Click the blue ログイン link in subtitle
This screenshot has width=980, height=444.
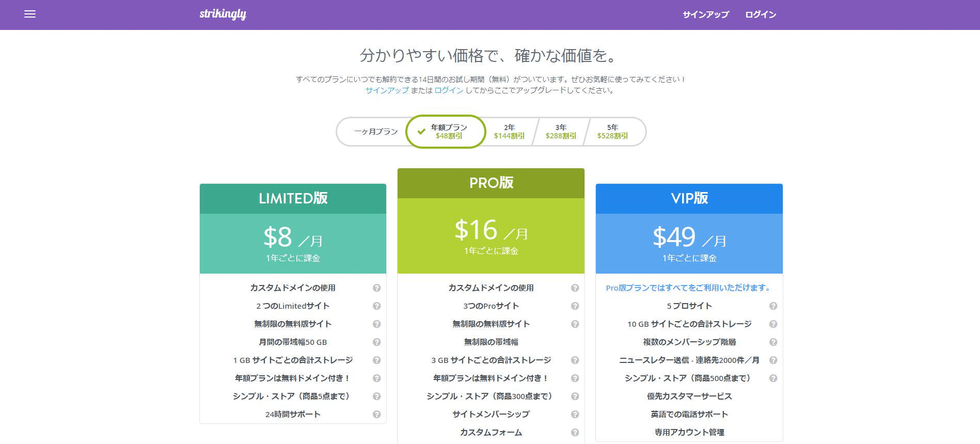coord(449,90)
